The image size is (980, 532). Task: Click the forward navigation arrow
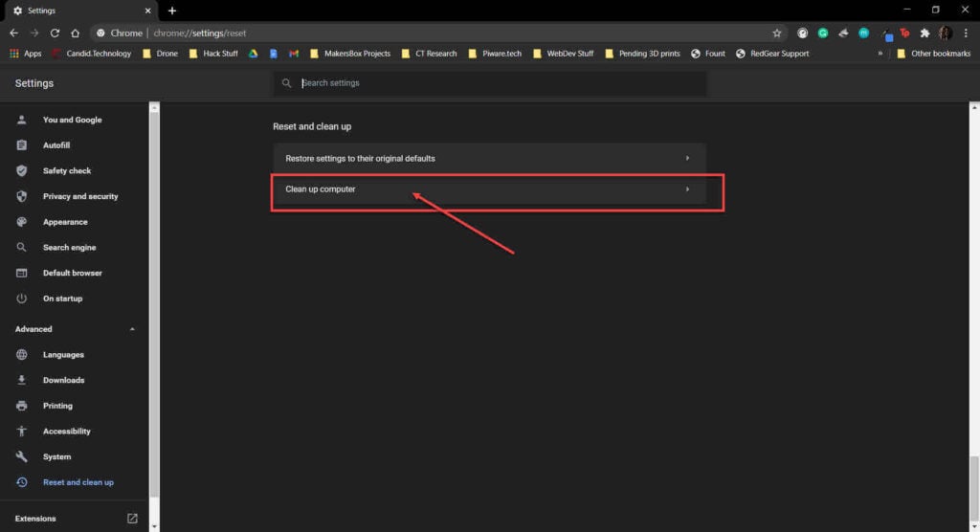pyautogui.click(x=34, y=33)
